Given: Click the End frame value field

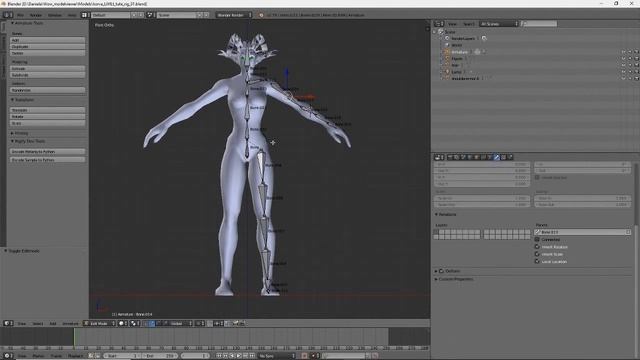Looking at the screenshot, I should pyautogui.click(x=160, y=356).
